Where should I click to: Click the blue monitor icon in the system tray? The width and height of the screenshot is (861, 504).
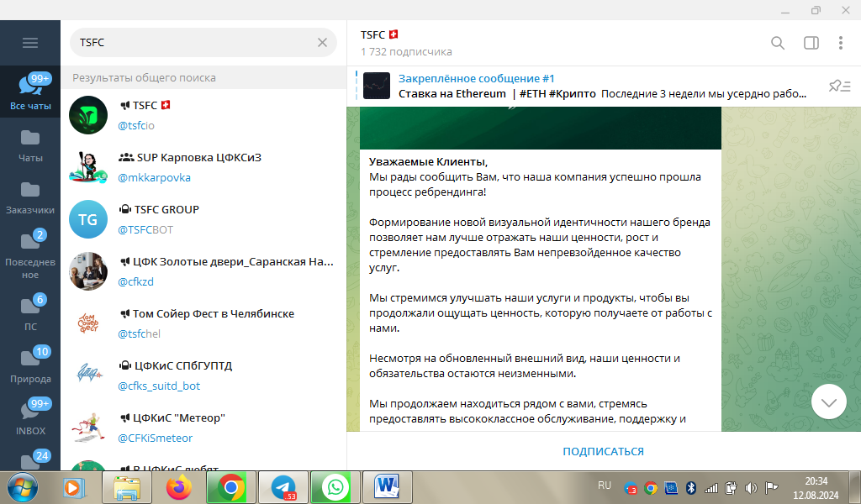(x=671, y=487)
